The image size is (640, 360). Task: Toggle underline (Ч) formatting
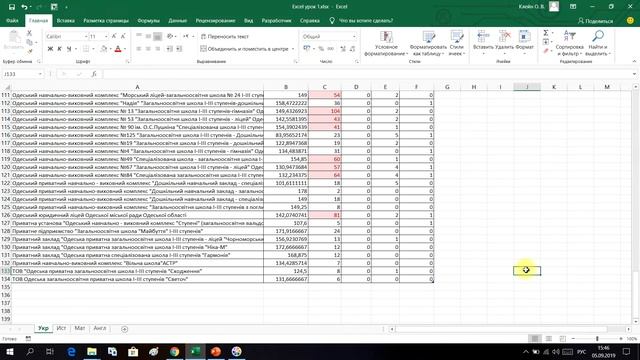tap(69, 49)
